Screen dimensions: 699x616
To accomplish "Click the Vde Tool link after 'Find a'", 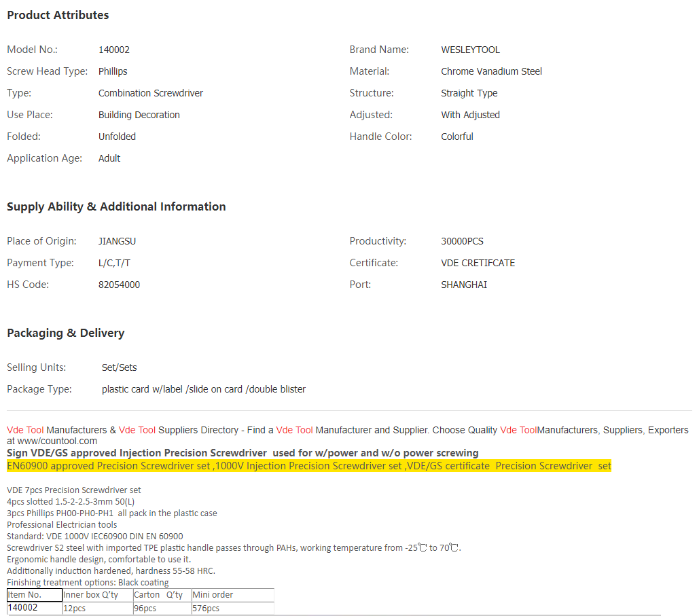I will (295, 430).
